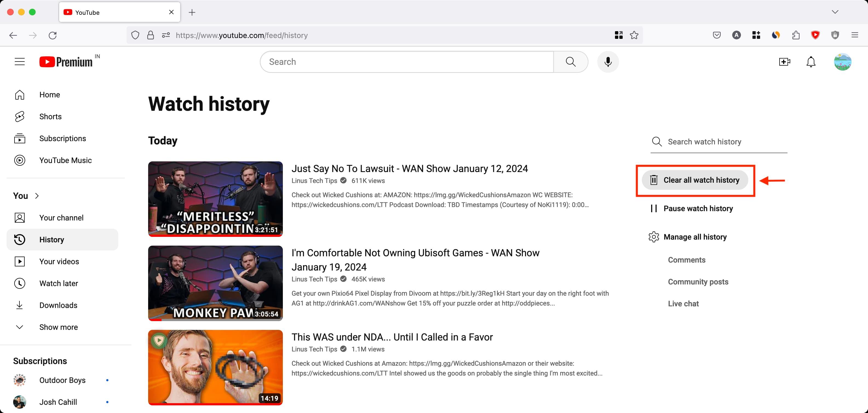
Task: Open Community posts history link
Action: [x=698, y=282]
